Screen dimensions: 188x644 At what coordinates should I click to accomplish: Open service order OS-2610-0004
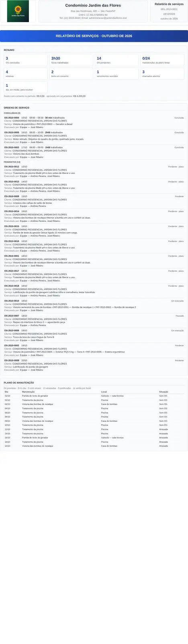click(94, 123)
